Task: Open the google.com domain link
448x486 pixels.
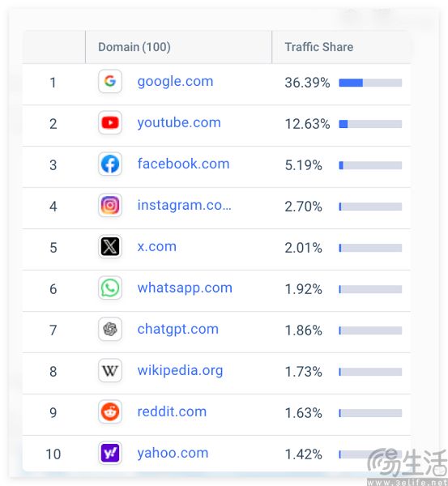Action: [176, 82]
